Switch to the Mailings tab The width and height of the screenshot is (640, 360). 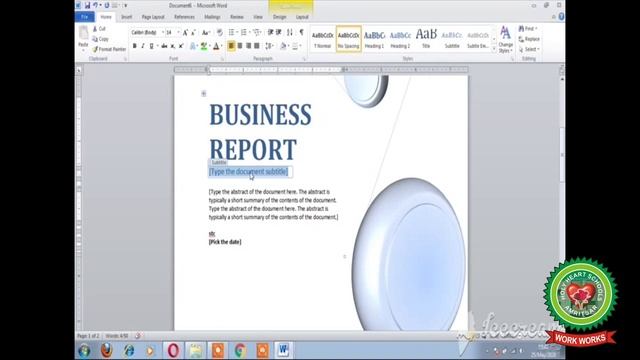point(212,17)
